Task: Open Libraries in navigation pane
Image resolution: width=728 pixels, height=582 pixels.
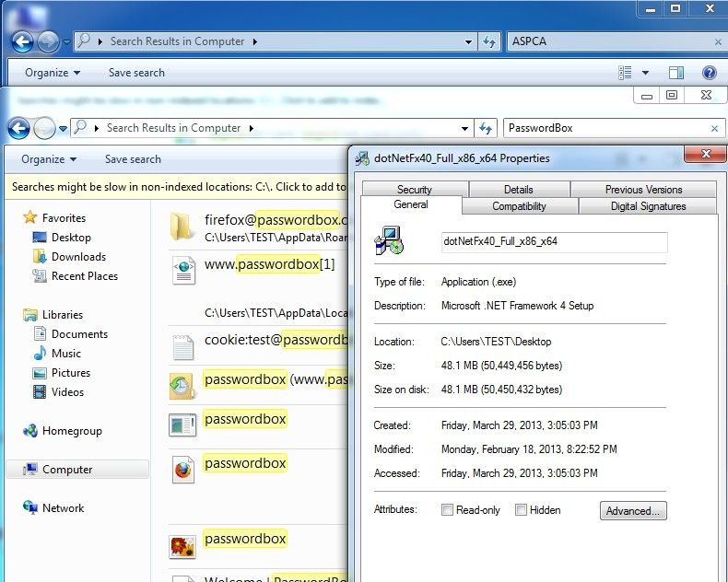Action: click(53, 315)
